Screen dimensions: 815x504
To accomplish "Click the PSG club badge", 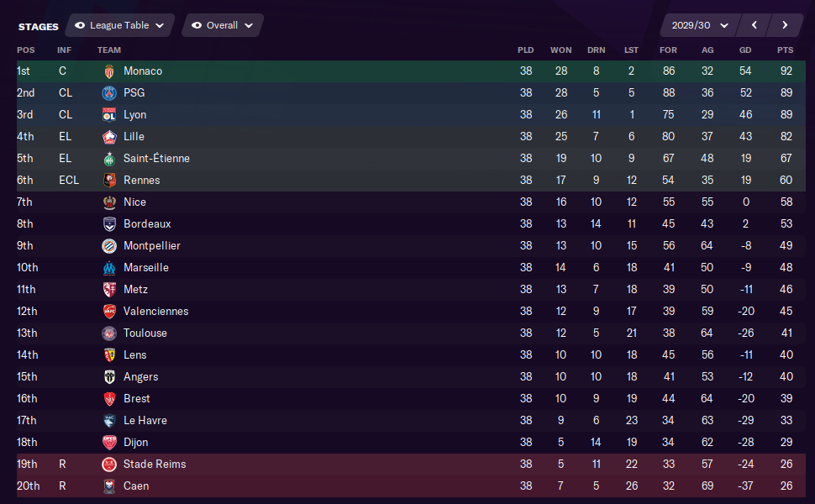I will tap(109, 93).
